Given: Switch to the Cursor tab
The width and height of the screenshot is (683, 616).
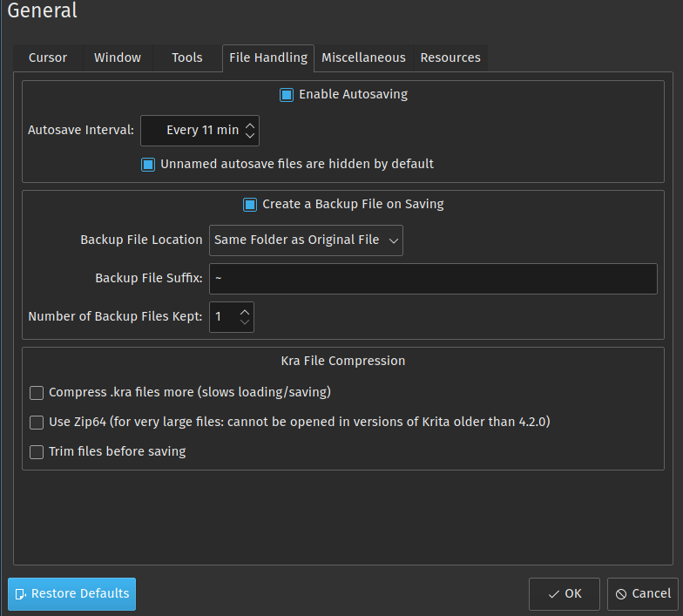Looking at the screenshot, I should click(48, 58).
